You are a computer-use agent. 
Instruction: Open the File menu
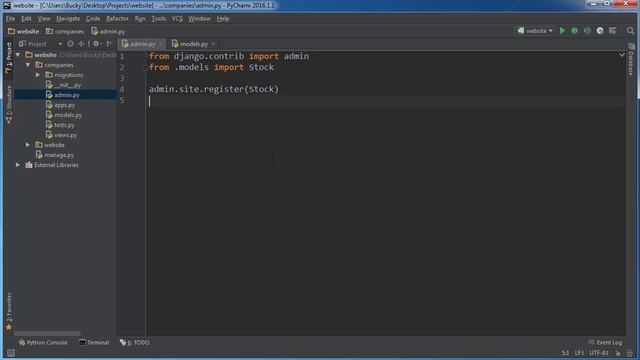pyautogui.click(x=10, y=19)
